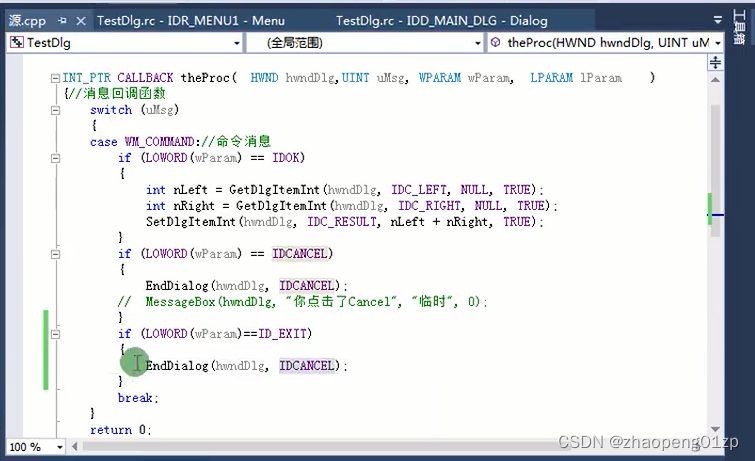Viewport: 755px width, 461px height.
Task: Click on IDC_RIGHT in the nRight line
Action: pos(429,206)
